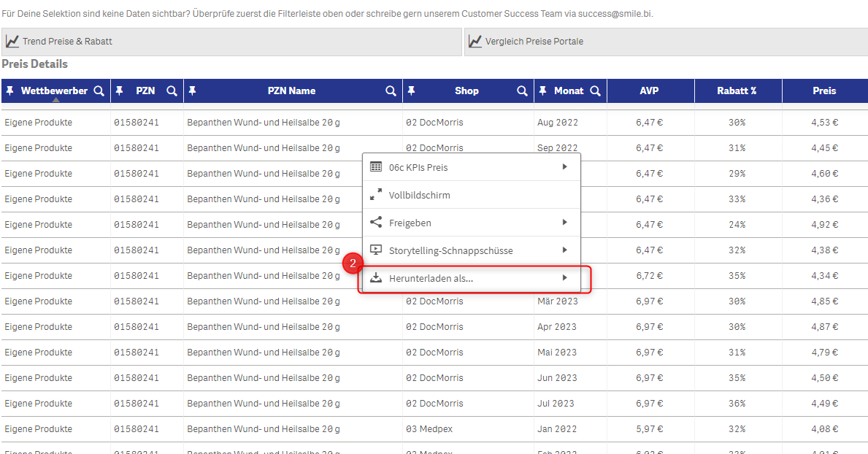Click search icon in PZN column header
The image size is (868, 454).
click(x=172, y=91)
